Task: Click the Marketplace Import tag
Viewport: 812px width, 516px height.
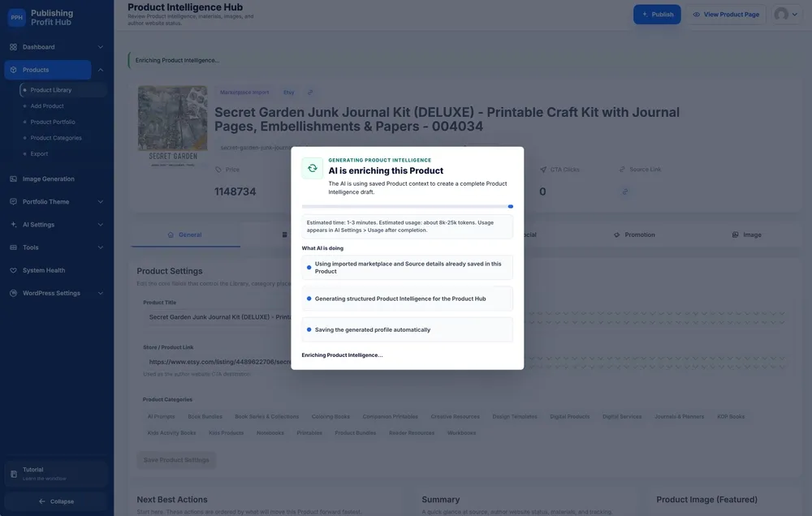Action: 244,92
